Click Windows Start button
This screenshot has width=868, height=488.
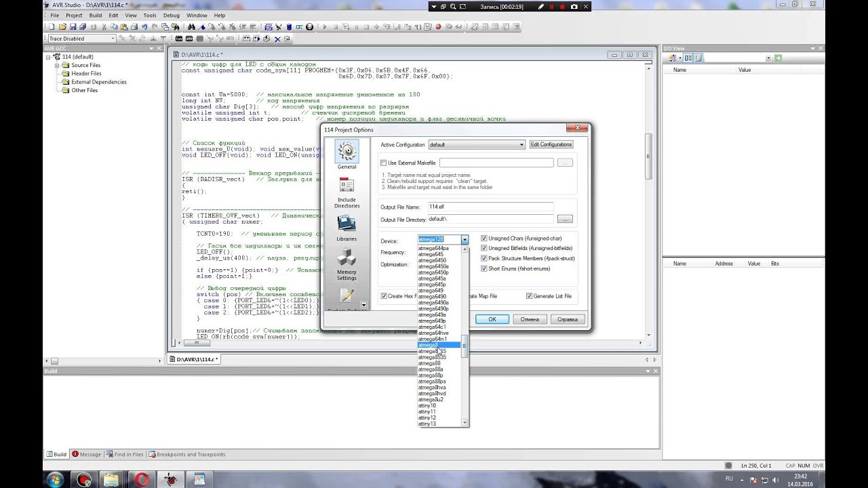click(55, 479)
